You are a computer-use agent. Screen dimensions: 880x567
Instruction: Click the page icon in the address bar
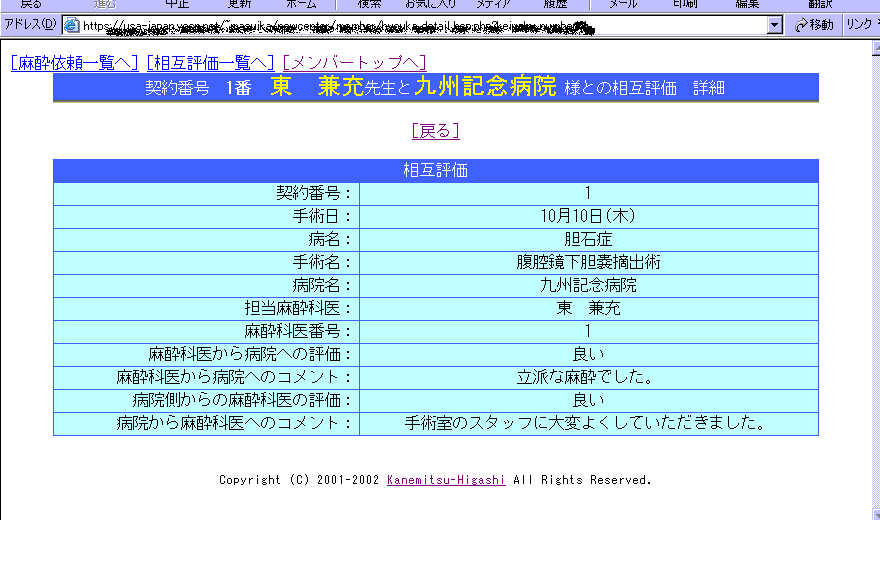click(x=72, y=25)
